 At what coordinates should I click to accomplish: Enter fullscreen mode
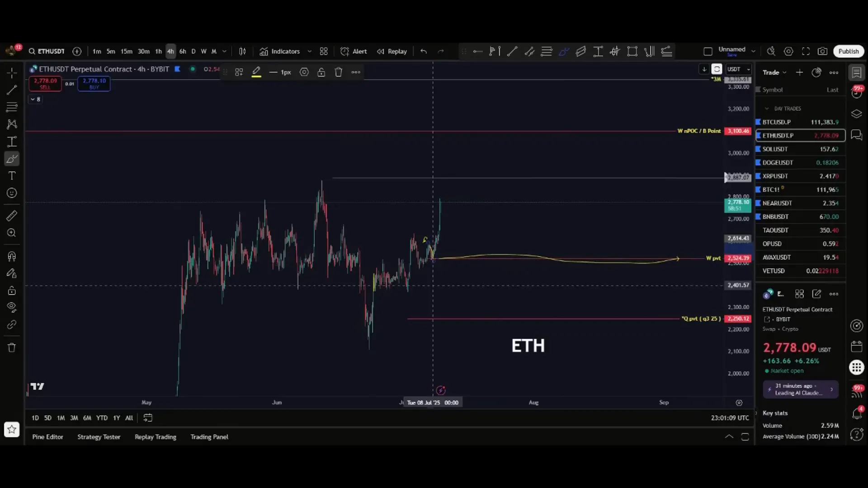point(806,52)
